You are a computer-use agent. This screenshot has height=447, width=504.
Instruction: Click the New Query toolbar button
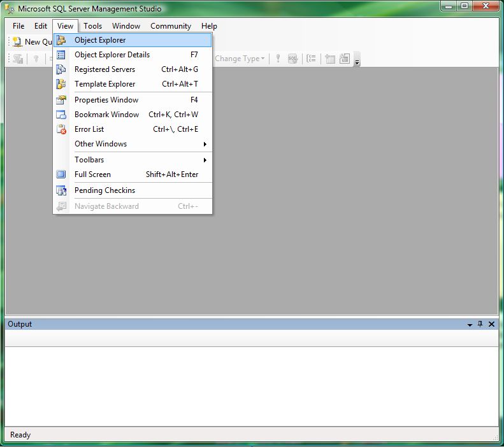(33, 42)
